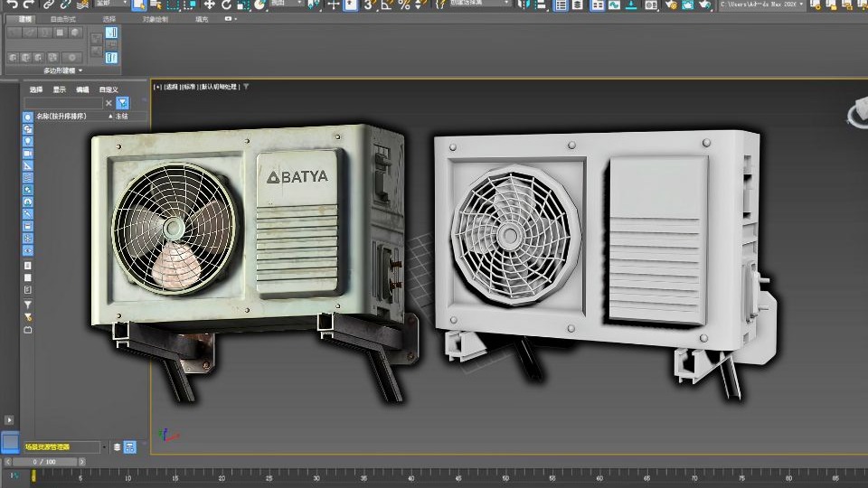Click the time slider 0 / 100 handle

pos(44,462)
